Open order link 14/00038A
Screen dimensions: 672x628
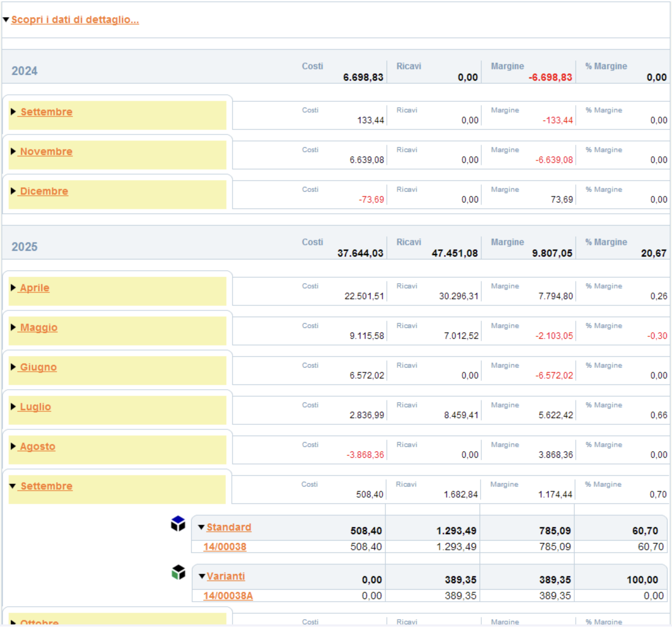[228, 596]
